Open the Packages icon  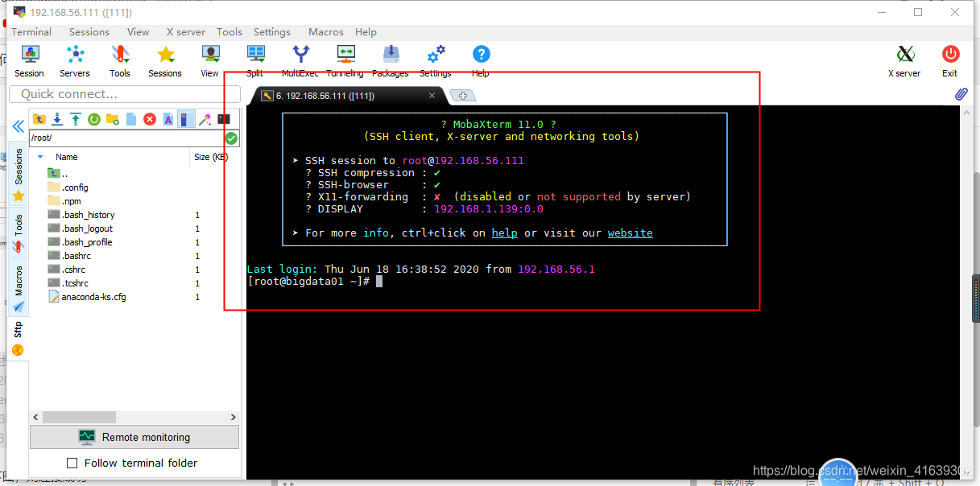point(391,61)
